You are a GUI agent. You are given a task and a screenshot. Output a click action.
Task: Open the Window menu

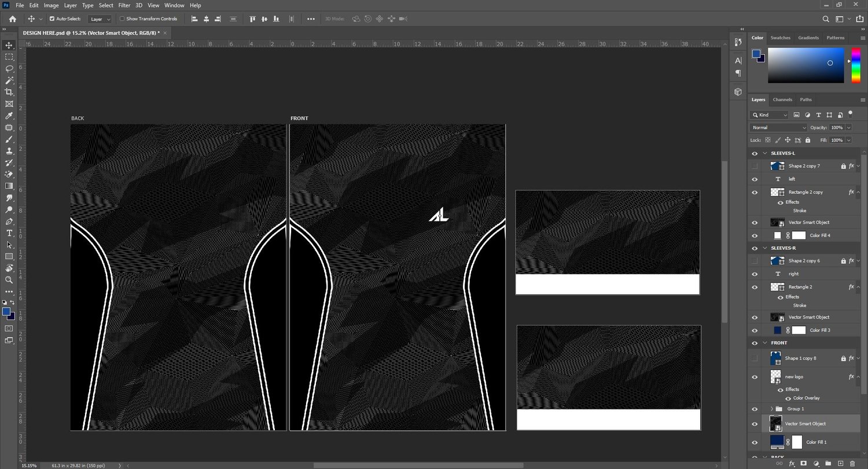[174, 5]
